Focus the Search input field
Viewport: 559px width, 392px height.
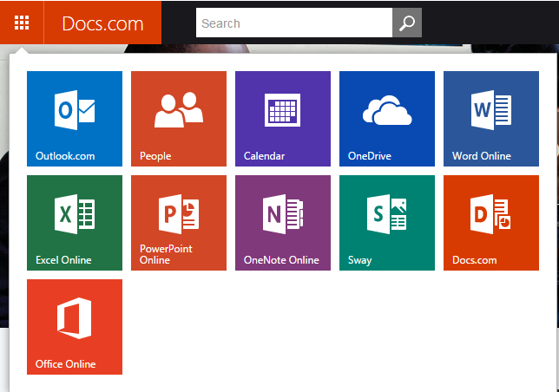[294, 23]
